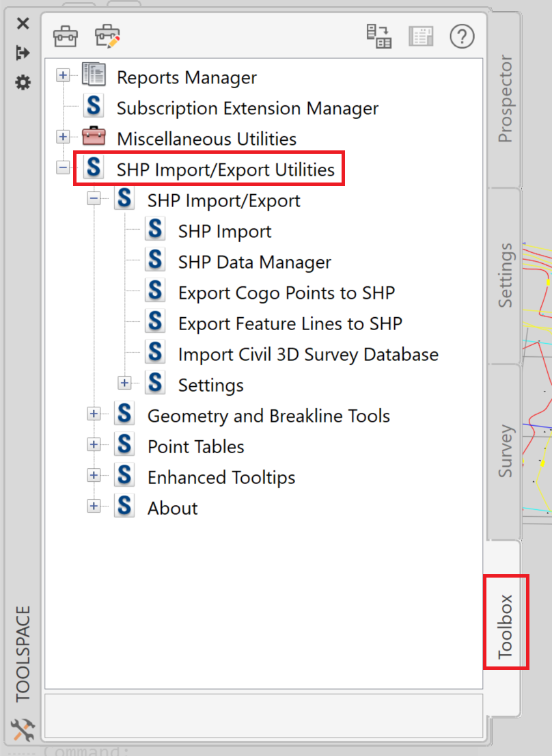The height and width of the screenshot is (756, 552).
Task: Select the Reports Manager tree item
Action: pos(187,78)
